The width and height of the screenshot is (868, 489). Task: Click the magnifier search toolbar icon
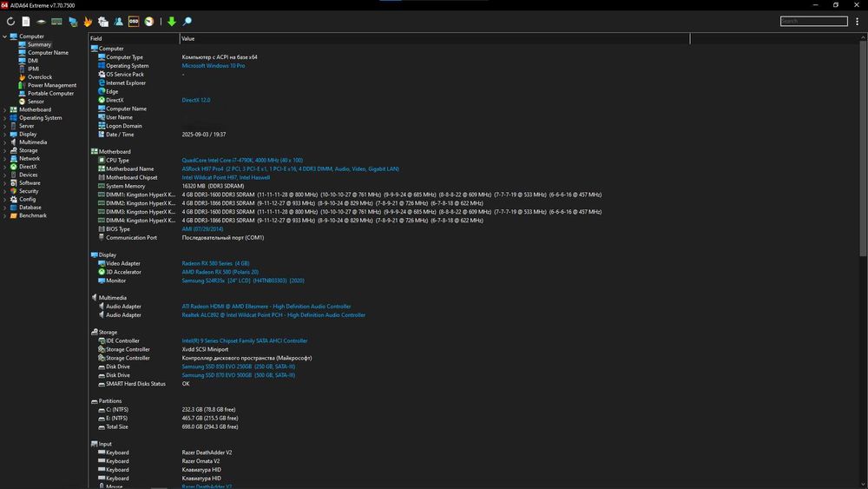(187, 22)
